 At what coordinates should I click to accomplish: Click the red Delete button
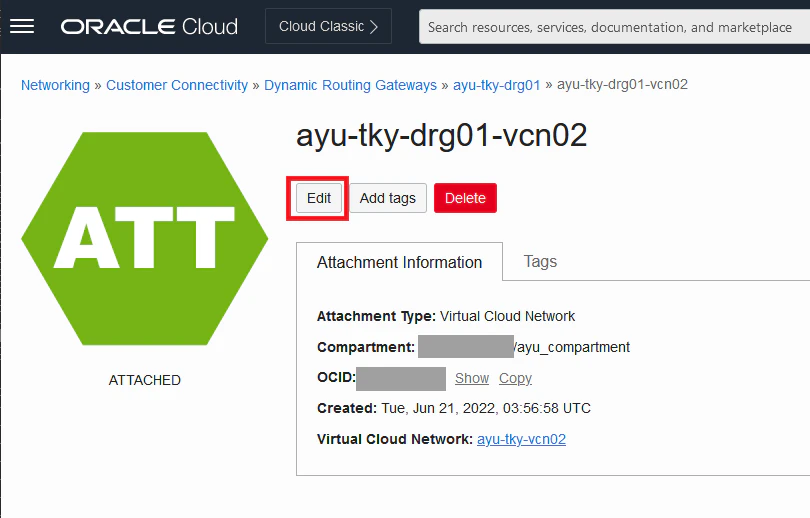[465, 198]
